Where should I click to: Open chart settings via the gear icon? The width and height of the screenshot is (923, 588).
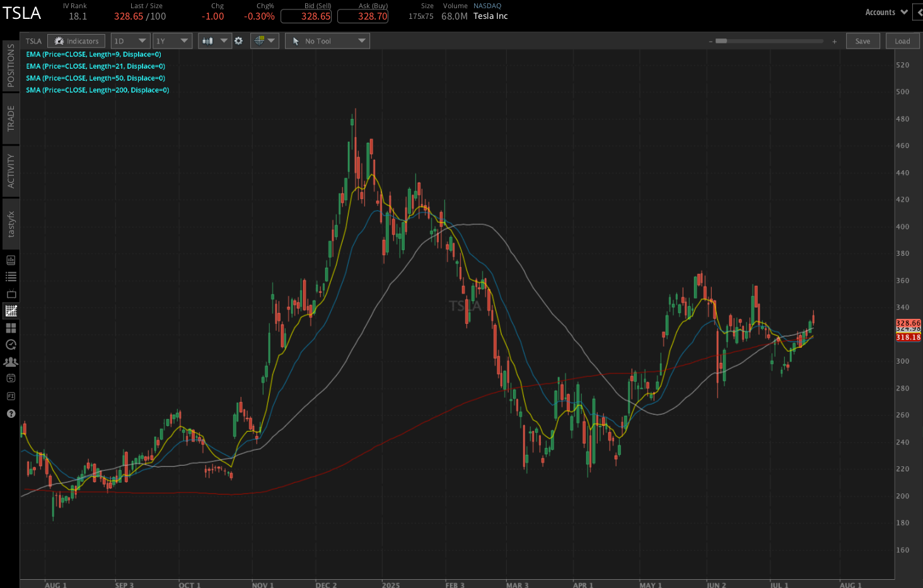pos(239,40)
